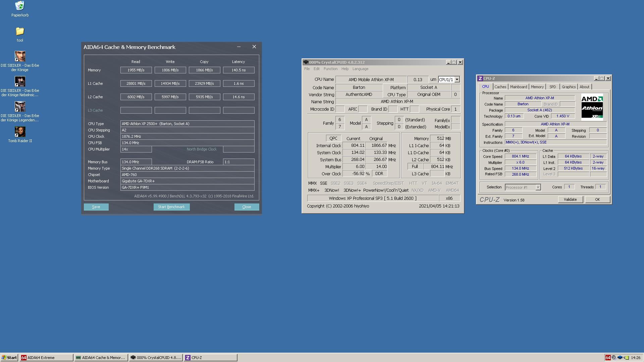This screenshot has width=644, height=362.
Task: Switch to the CPU tab in CPU-Z
Action: 485,86
